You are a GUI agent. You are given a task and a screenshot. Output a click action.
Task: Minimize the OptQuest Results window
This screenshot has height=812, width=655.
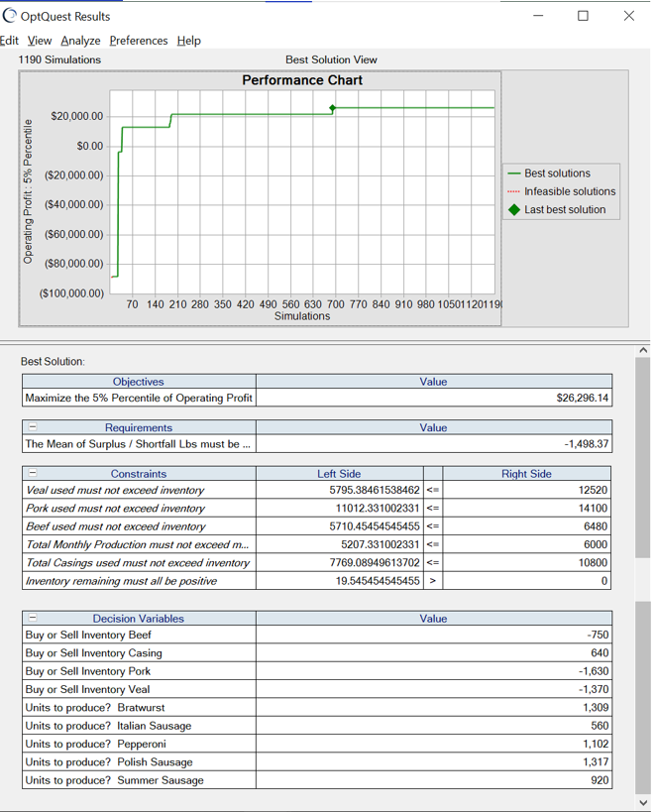[538, 16]
